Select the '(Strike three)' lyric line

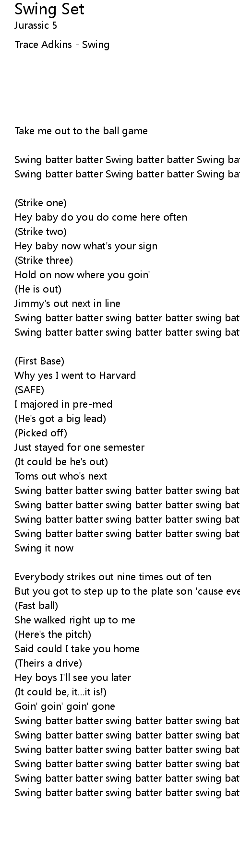tap(44, 260)
